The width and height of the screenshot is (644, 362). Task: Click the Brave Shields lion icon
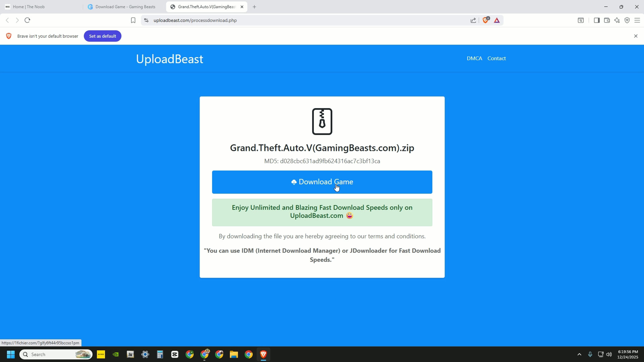pyautogui.click(x=485, y=20)
